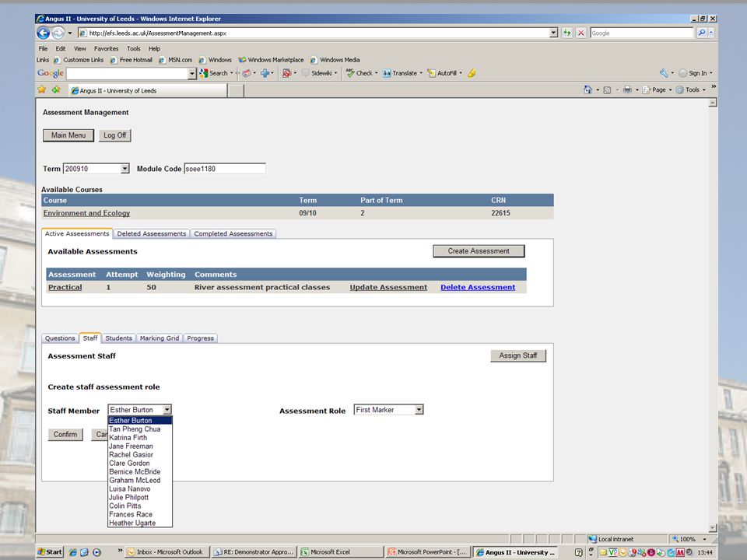Click the Update Assessment link
This screenshot has height=560, width=747.
pos(388,287)
